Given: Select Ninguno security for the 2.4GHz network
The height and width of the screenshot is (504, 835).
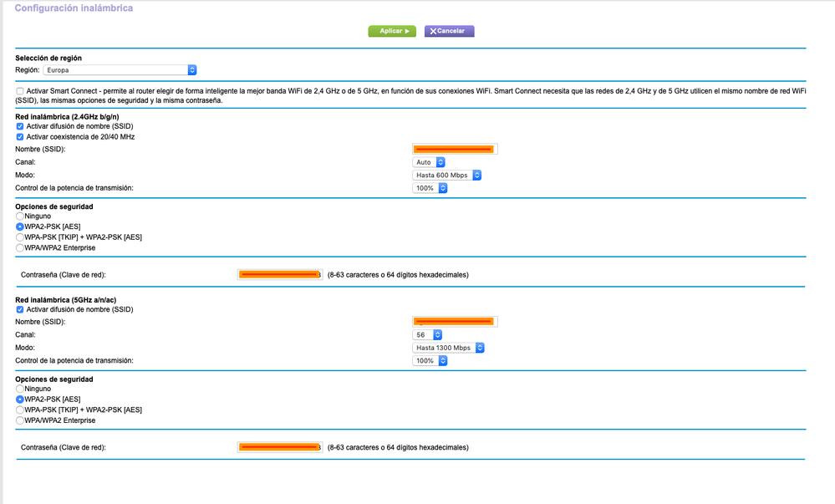Looking at the screenshot, I should click(20, 216).
